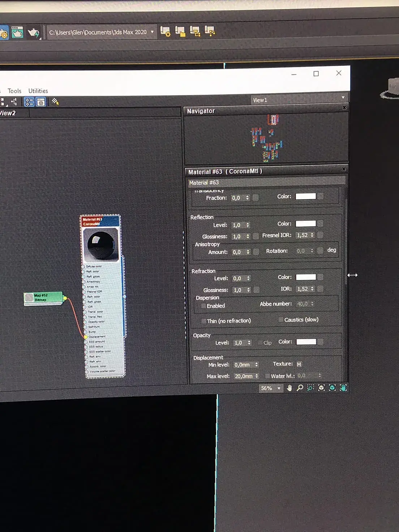399x532 pixels.
Task: Click the Select by Material icon
Action: pyautogui.click(x=55, y=102)
